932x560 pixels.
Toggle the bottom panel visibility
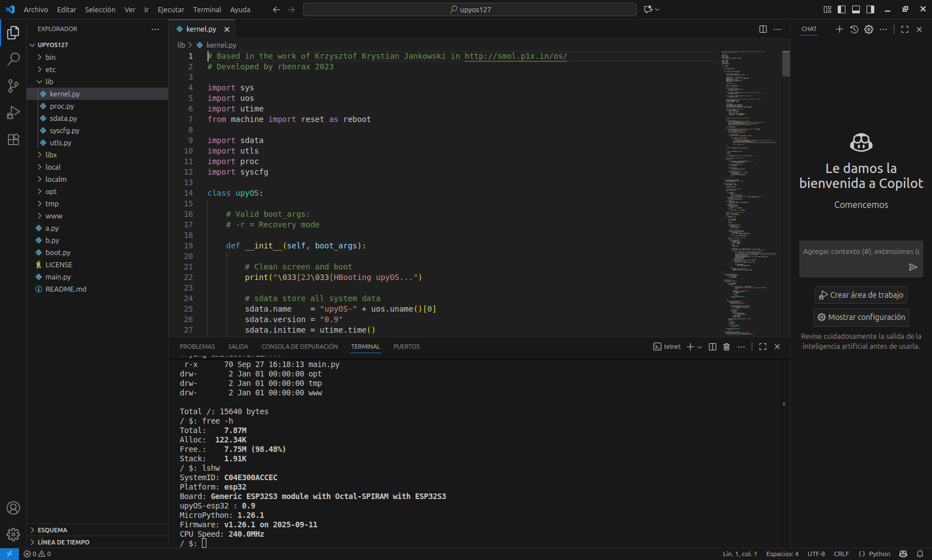(x=856, y=9)
